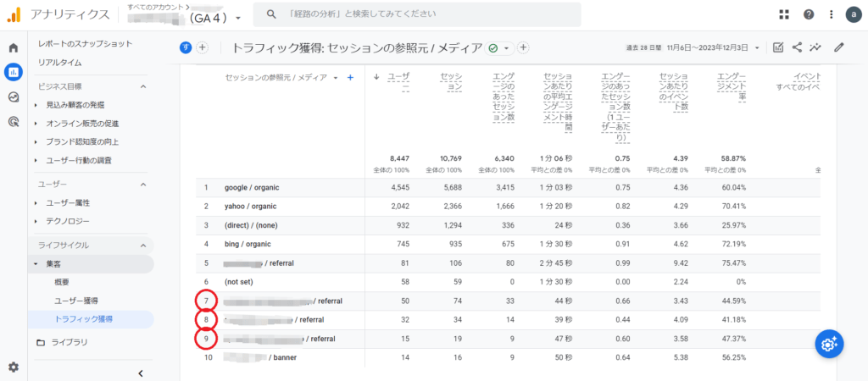This screenshot has height=381, width=868.
Task: Open the セッションの参照元 / メディア dimension dropdown
Action: tap(336, 78)
